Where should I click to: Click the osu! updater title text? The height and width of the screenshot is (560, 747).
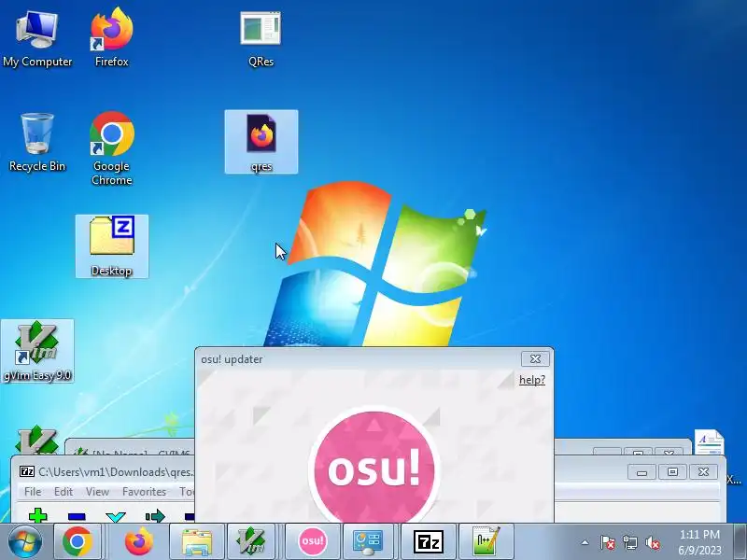[x=232, y=359]
